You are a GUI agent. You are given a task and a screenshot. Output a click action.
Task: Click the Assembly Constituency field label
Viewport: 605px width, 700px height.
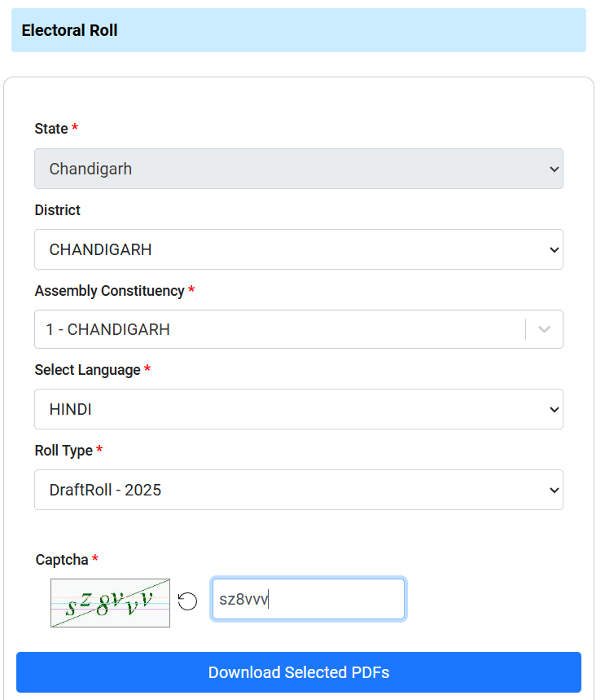[x=109, y=291]
